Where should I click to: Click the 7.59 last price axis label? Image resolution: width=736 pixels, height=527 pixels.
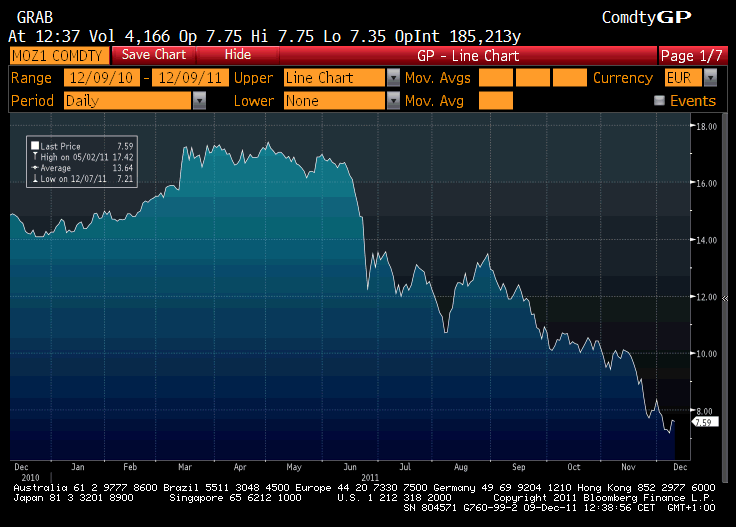click(703, 422)
